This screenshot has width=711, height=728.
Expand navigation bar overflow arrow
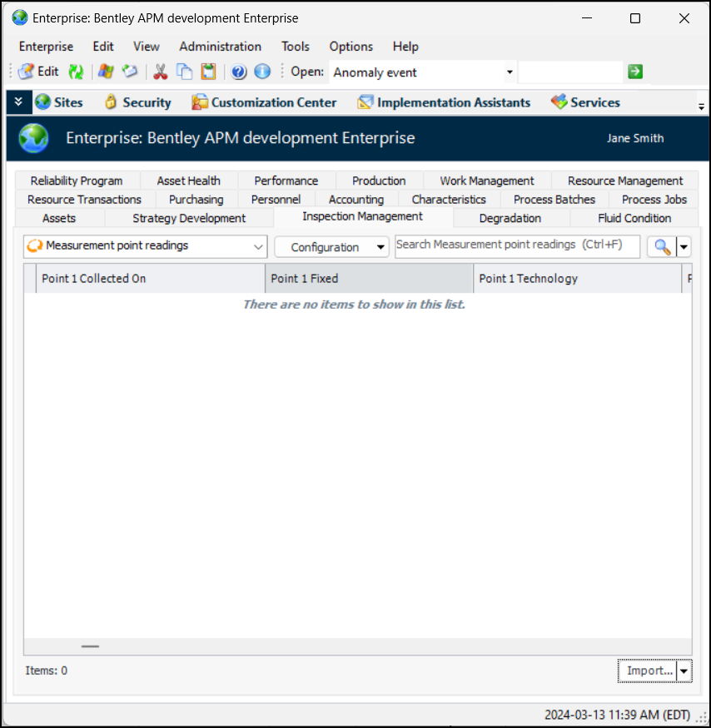coord(701,107)
